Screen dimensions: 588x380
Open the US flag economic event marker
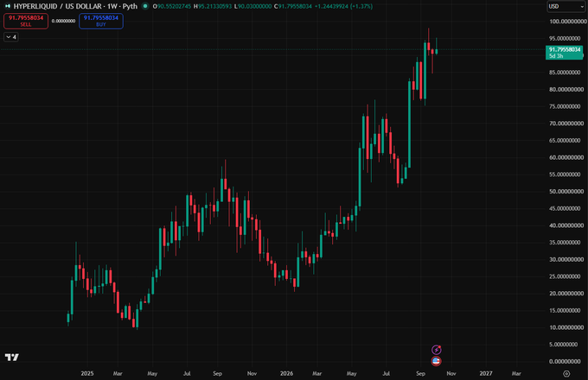(x=436, y=361)
